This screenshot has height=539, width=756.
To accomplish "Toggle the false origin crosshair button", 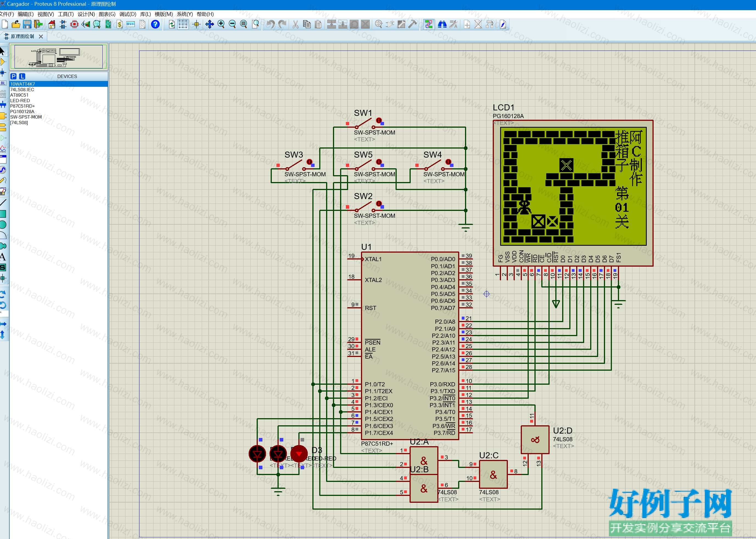I will (196, 24).
